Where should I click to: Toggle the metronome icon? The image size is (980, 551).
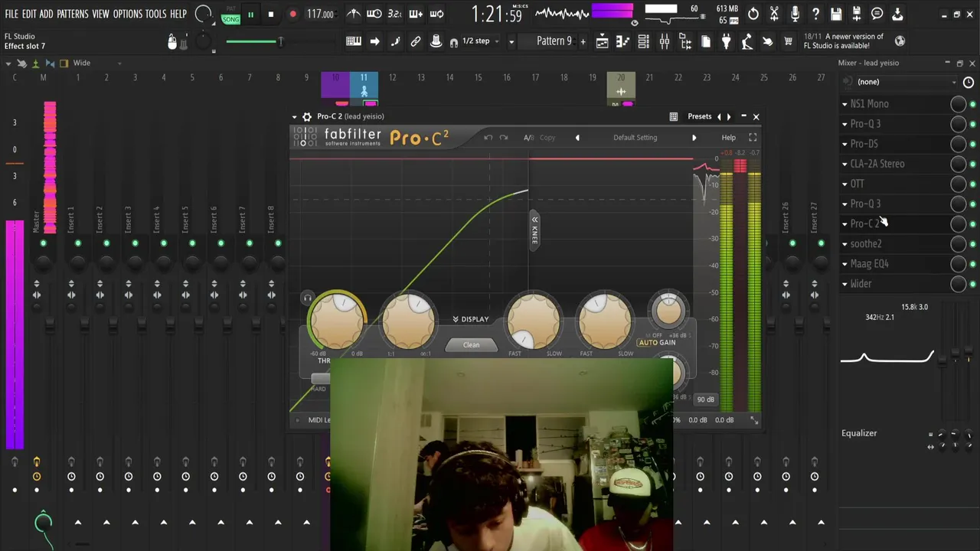(x=354, y=14)
